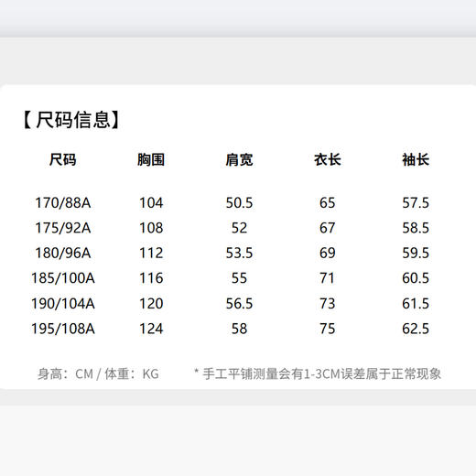This screenshot has width=476, height=476.
Task: Select size 175/92A
Action: point(63,228)
